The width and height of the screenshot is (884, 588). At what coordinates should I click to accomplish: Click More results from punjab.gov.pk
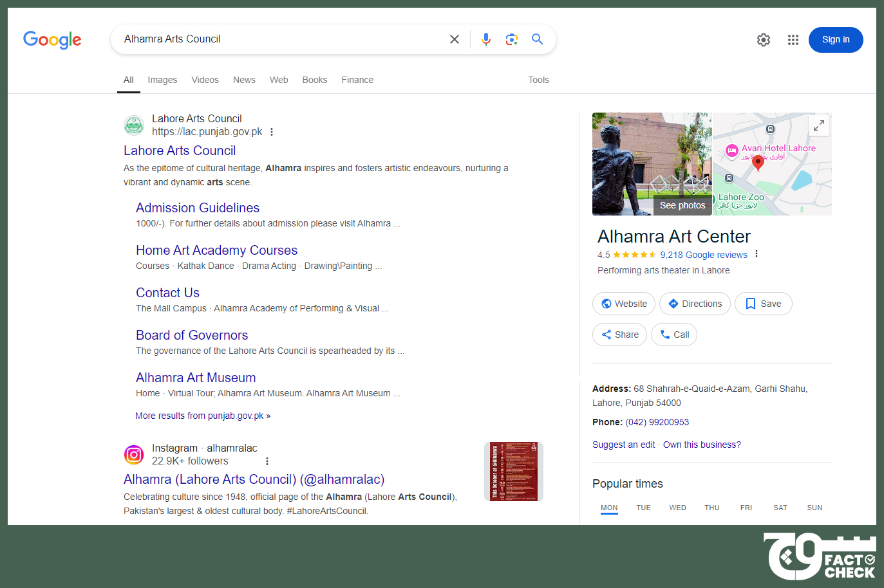(203, 416)
